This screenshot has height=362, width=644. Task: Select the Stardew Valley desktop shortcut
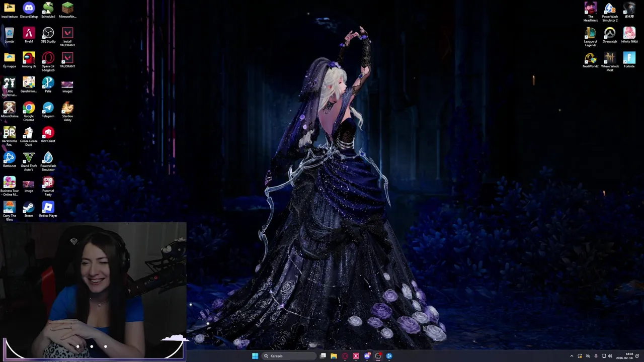click(x=67, y=112)
